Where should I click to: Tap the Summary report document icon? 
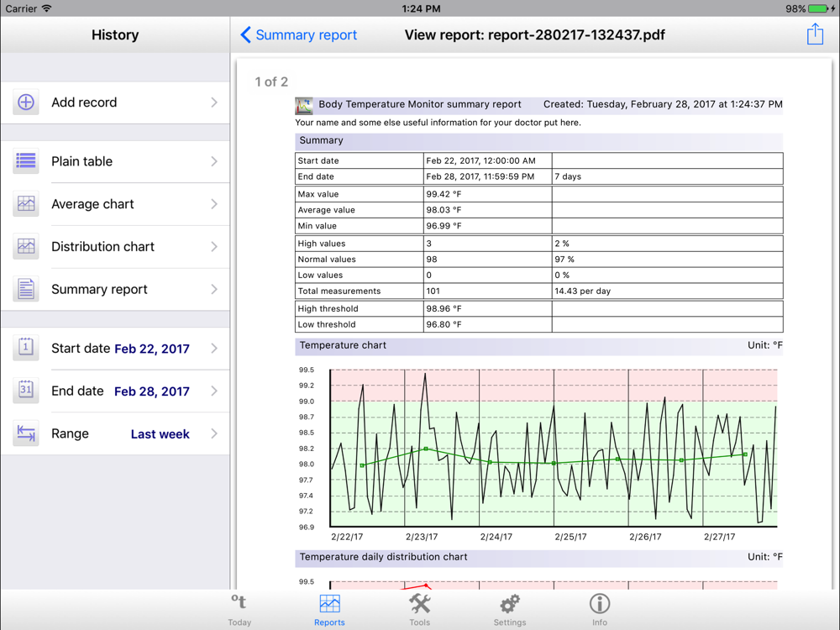(26, 289)
